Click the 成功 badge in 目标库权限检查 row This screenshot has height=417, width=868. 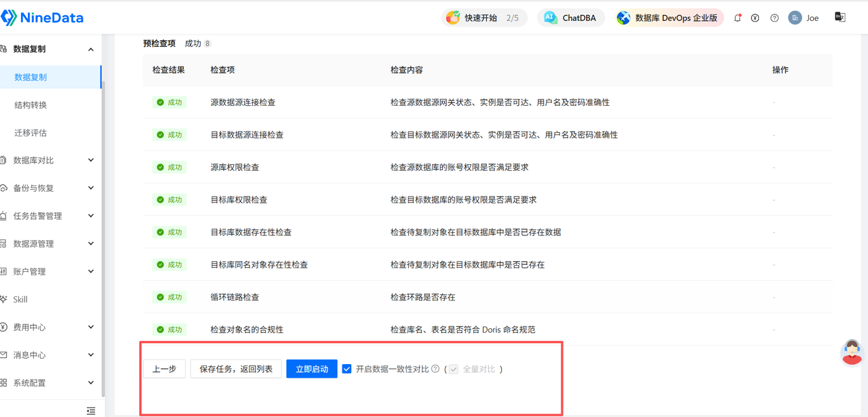(170, 200)
